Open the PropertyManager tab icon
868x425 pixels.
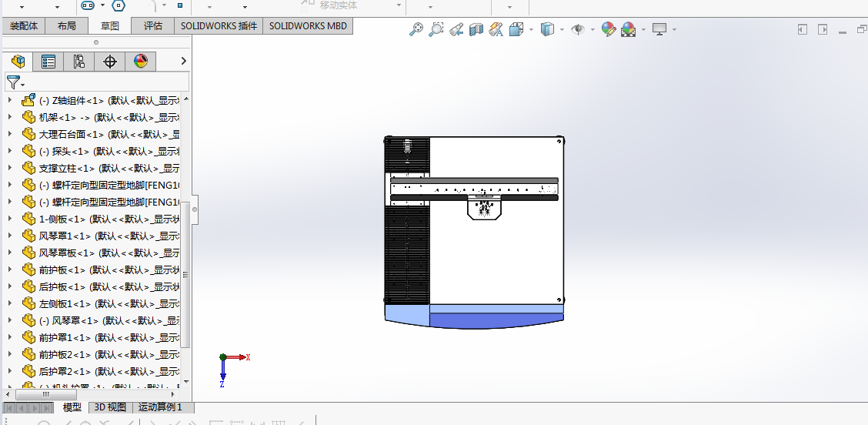point(48,62)
